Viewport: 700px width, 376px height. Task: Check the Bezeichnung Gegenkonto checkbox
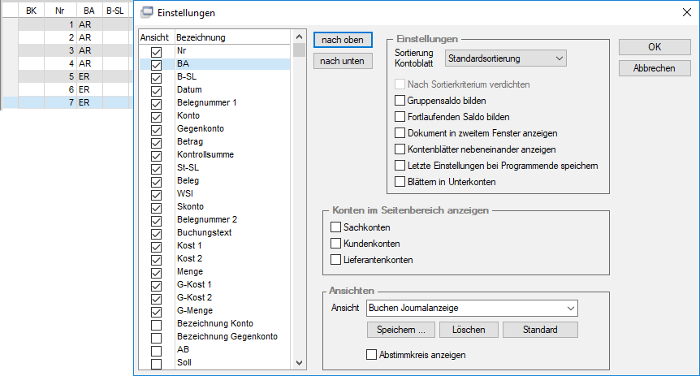point(156,338)
